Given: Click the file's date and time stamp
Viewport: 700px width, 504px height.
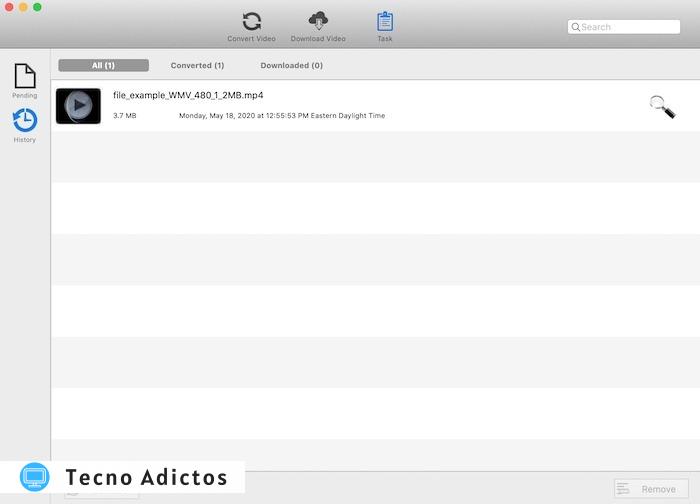Looking at the screenshot, I should (x=281, y=116).
